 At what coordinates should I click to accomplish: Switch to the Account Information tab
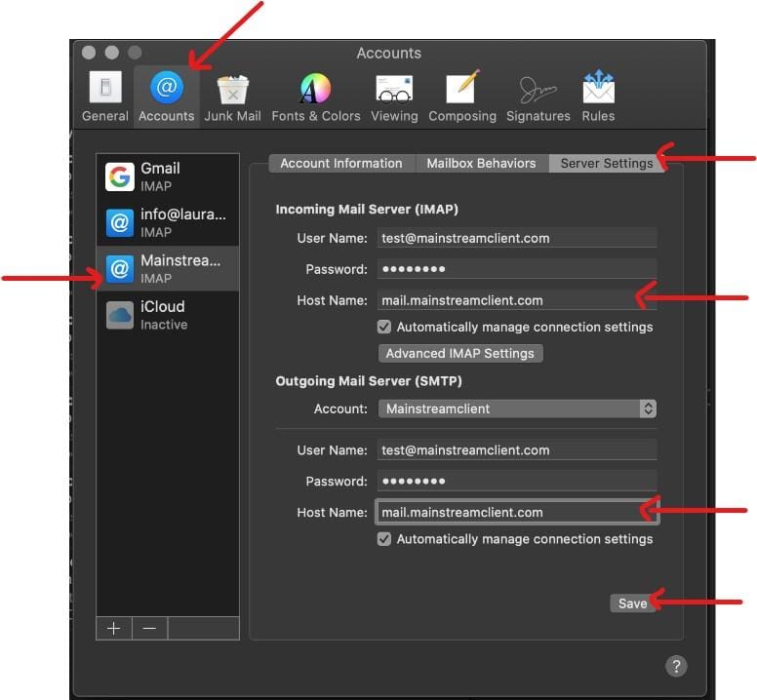pyautogui.click(x=341, y=164)
